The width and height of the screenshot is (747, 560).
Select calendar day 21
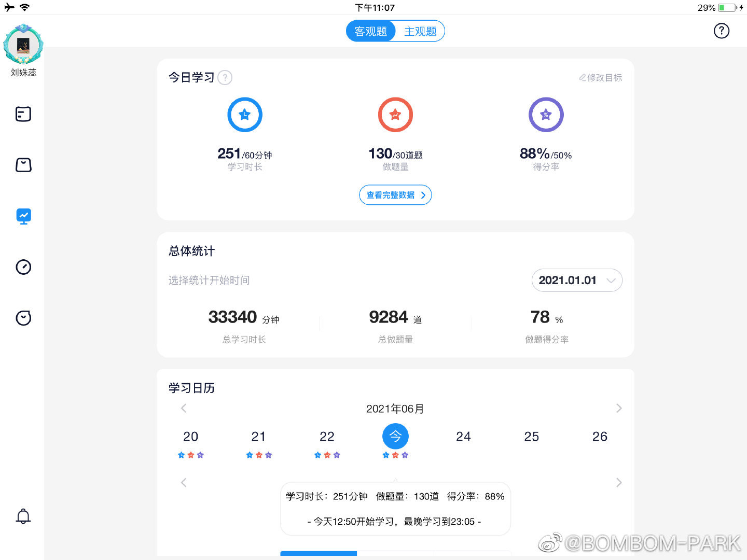[258, 437]
